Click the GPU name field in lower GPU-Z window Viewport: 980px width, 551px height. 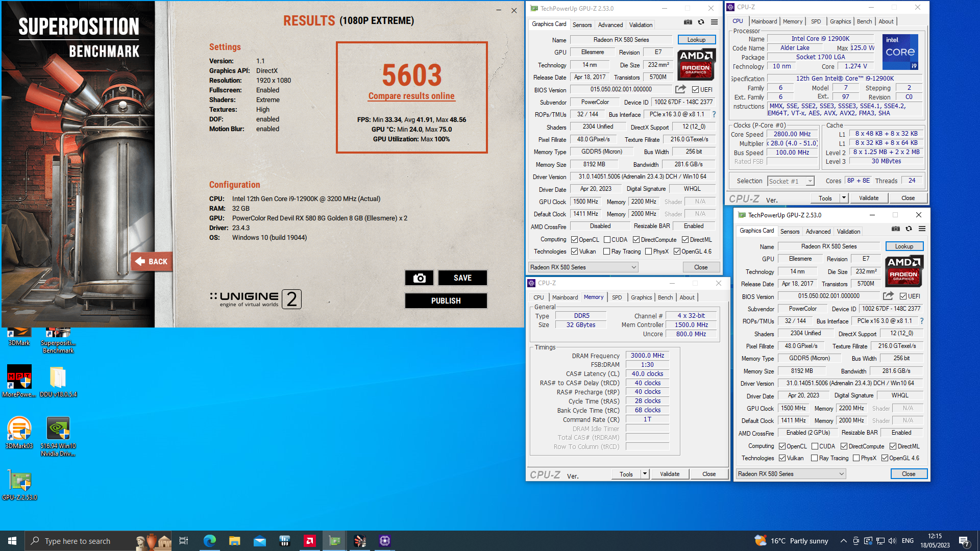829,246
